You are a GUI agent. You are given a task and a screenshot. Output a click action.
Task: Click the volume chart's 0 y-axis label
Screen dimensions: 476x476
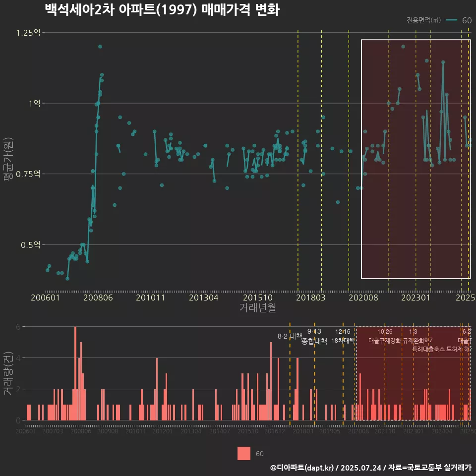pyautogui.click(x=18, y=420)
